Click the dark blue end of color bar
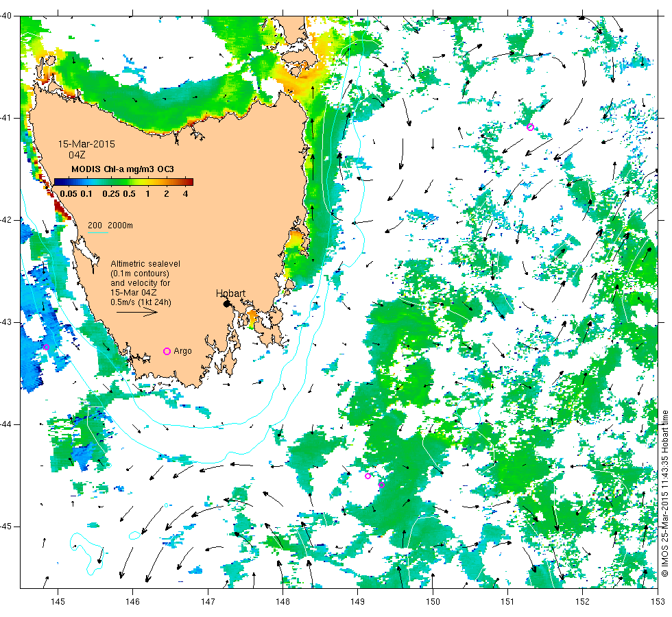 pos(59,182)
